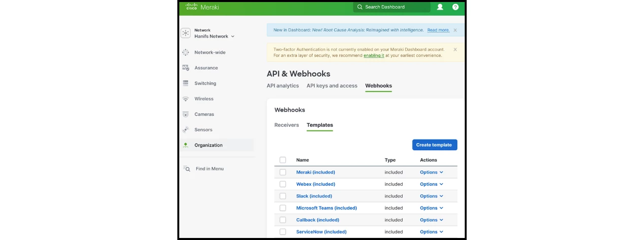Viewport: 644px width, 240px height.
Task: Switch to API keys and access tab
Action: 332,86
